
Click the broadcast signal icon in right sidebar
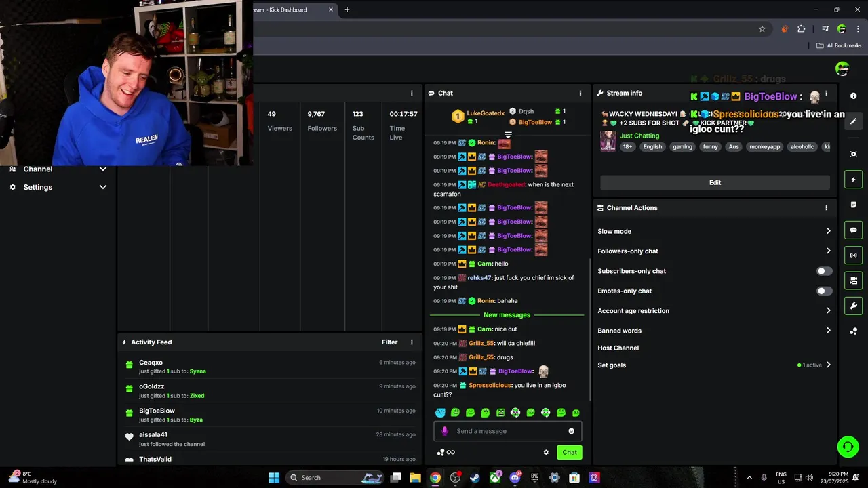(x=853, y=256)
